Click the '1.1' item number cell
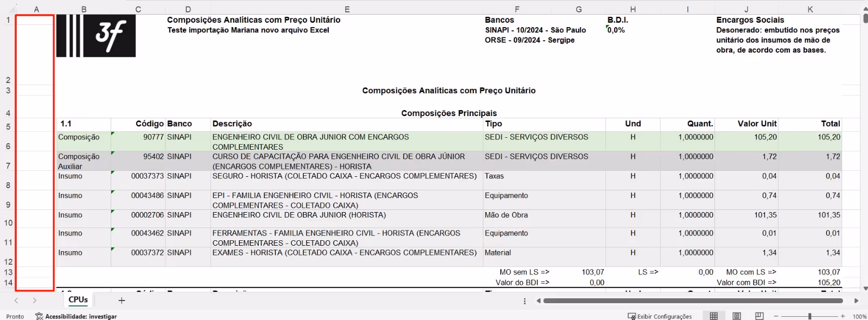 tap(84, 124)
